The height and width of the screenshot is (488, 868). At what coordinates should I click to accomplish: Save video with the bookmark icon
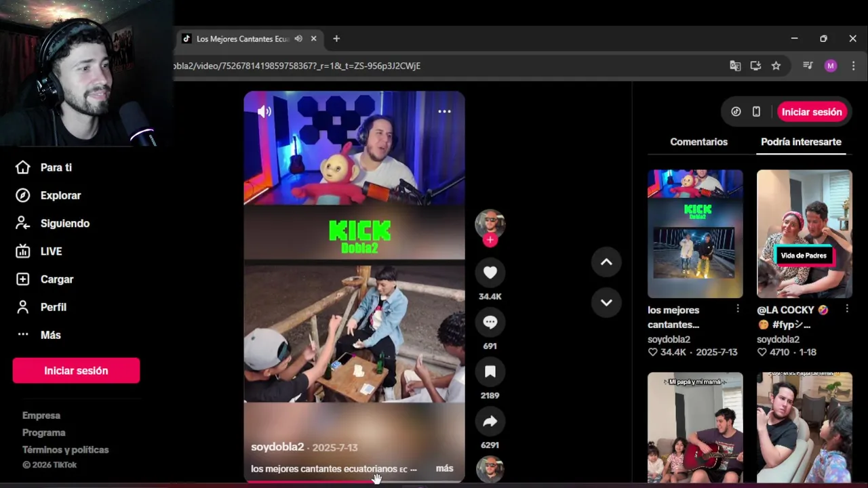point(490,372)
